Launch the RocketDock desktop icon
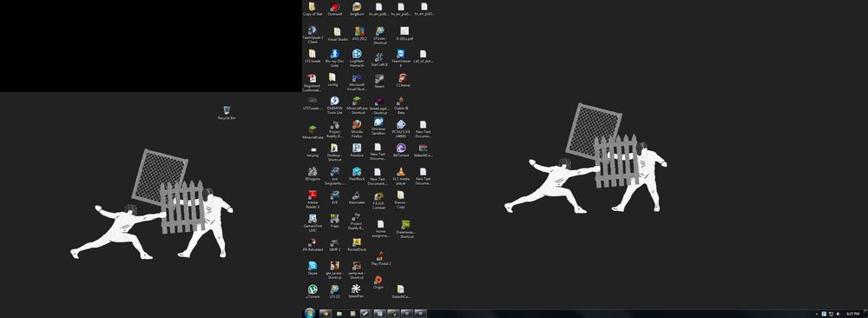868x318 pixels. coord(357,245)
